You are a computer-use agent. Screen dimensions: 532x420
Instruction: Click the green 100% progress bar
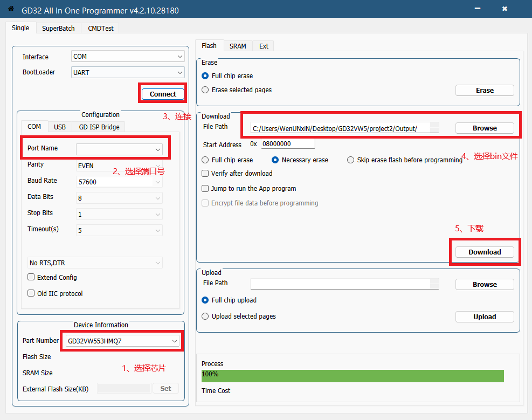353,376
